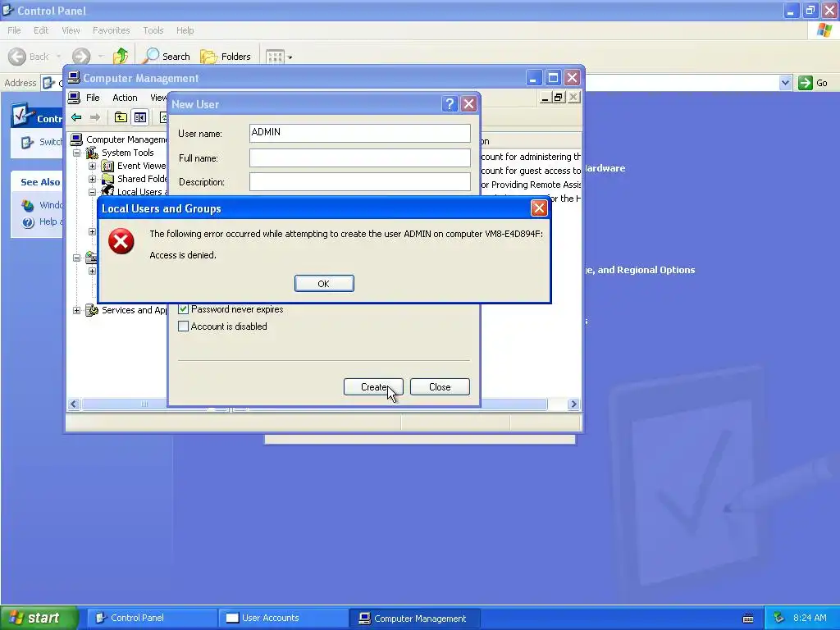840x630 pixels.
Task: Open View menu in Computer Management
Action: point(158,98)
